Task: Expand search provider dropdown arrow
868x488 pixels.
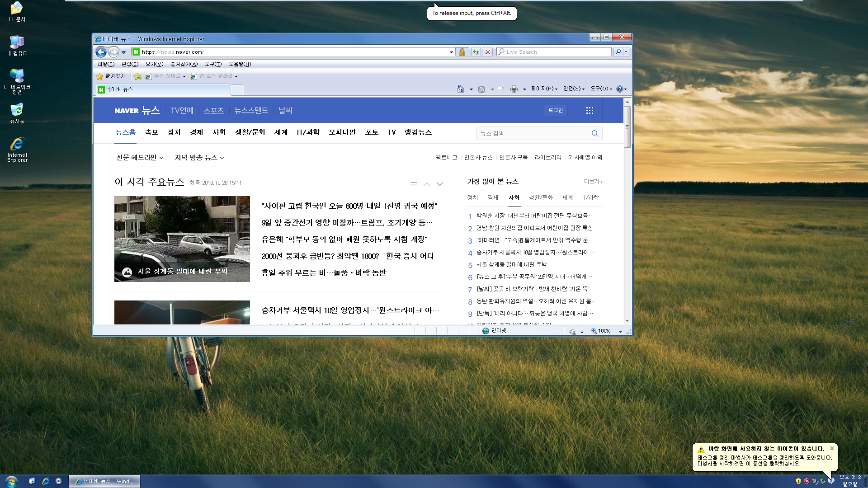Action: click(626, 52)
